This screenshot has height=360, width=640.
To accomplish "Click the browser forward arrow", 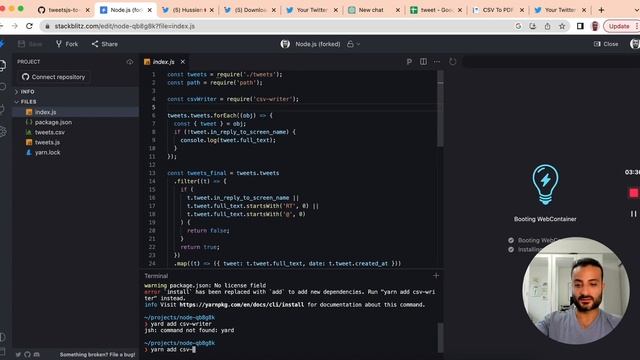I will [x=14, y=26].
